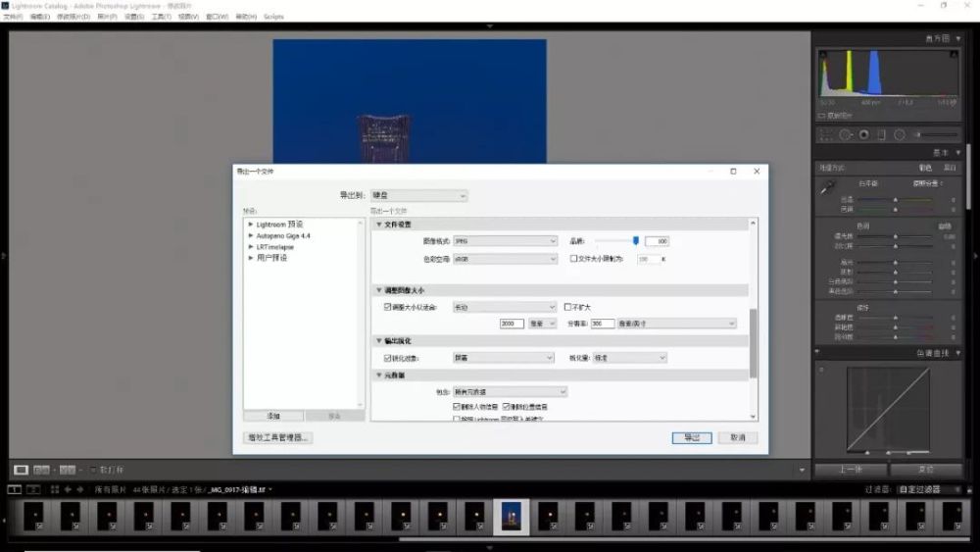980x552 pixels.
Task: Uncheck the 锐化对象 checkbox
Action: 387,358
